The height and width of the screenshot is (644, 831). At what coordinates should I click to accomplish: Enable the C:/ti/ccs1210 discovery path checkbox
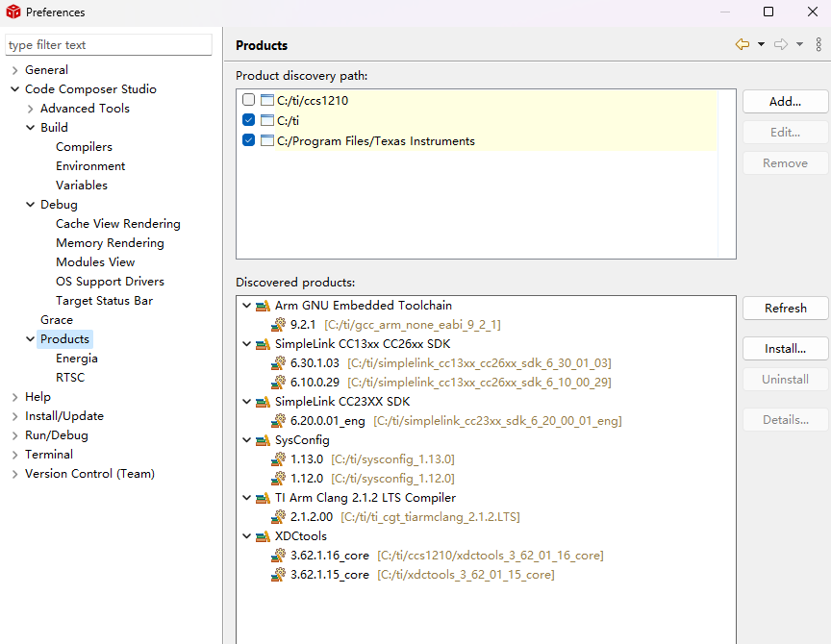tap(249, 100)
